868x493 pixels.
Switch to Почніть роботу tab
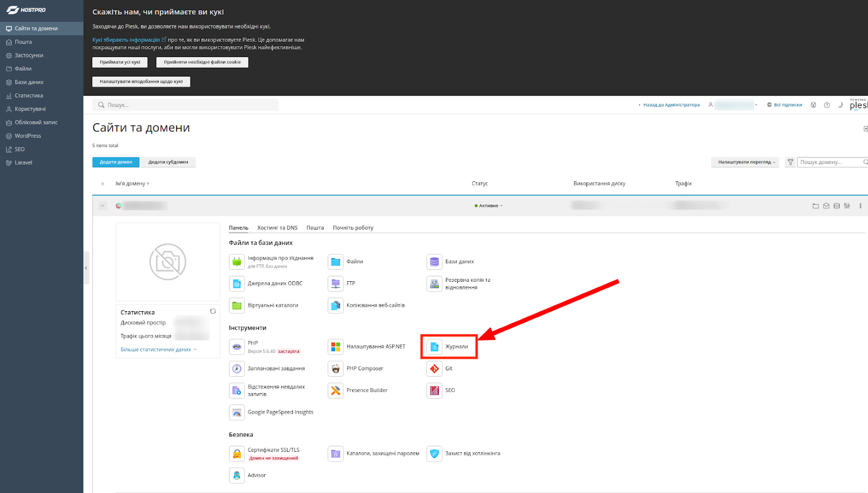(353, 227)
